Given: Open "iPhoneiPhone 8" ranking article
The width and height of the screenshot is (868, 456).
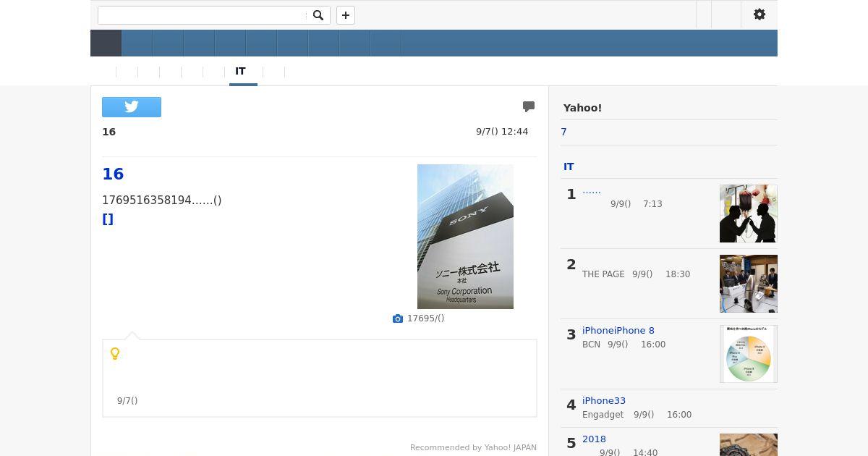Looking at the screenshot, I should (x=618, y=331).
